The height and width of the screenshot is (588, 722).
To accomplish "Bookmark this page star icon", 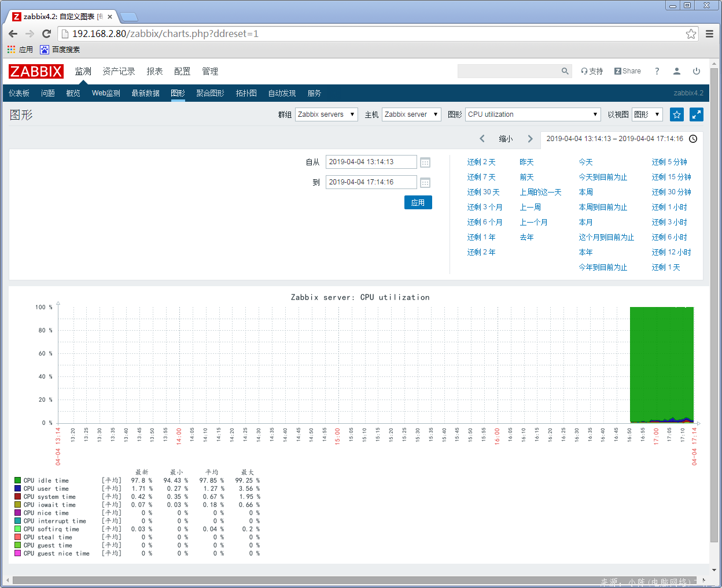I will coord(691,34).
